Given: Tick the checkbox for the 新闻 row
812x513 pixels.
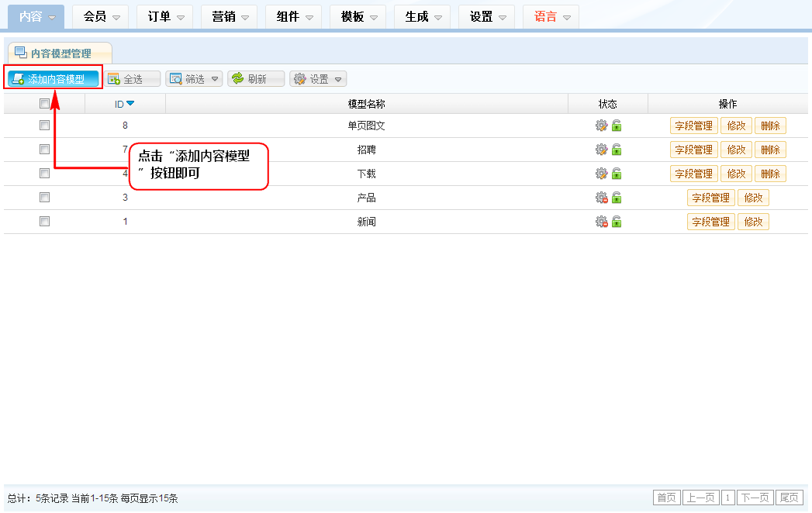Looking at the screenshot, I should [x=44, y=222].
